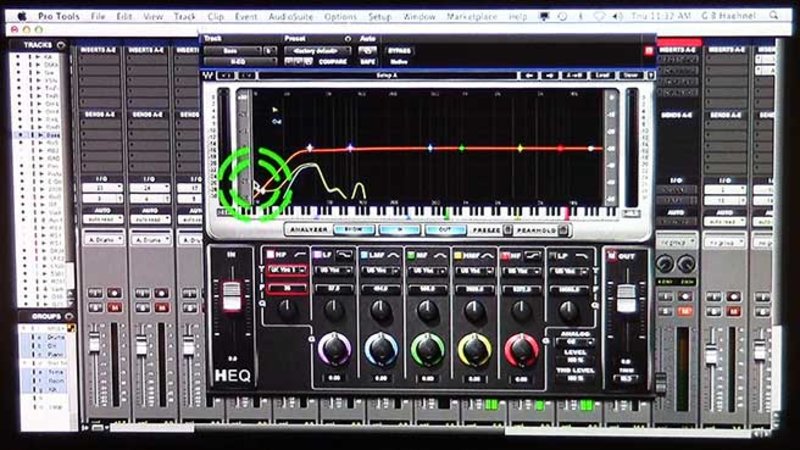
Task: Click the purple LF gain knob
Action: pos(334,349)
